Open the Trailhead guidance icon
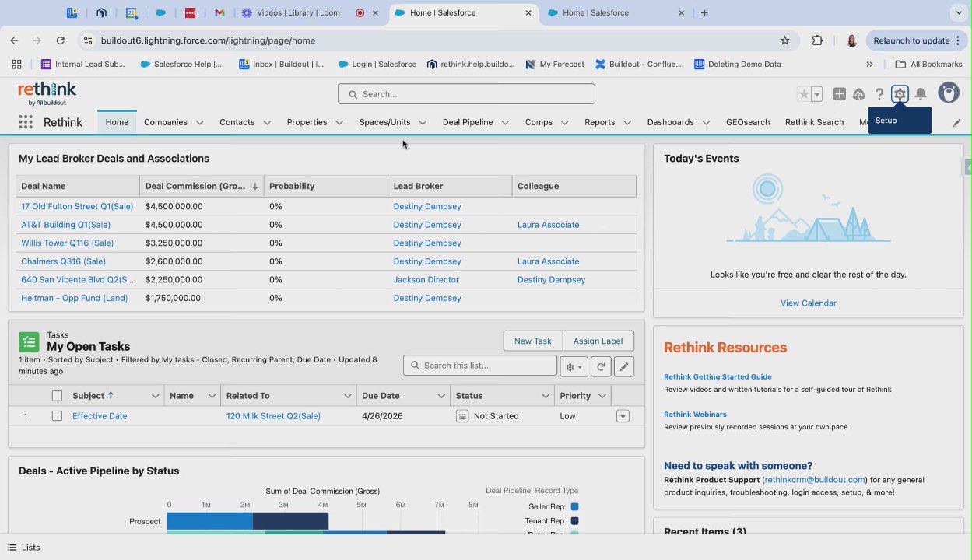The image size is (972, 560). pos(859,94)
